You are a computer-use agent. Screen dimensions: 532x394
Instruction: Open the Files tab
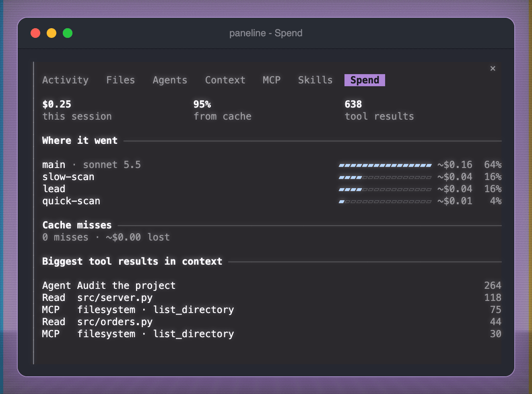pos(120,80)
